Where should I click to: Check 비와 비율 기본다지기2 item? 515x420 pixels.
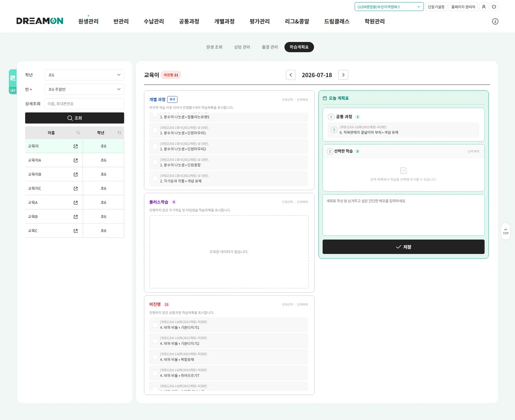pos(155,341)
